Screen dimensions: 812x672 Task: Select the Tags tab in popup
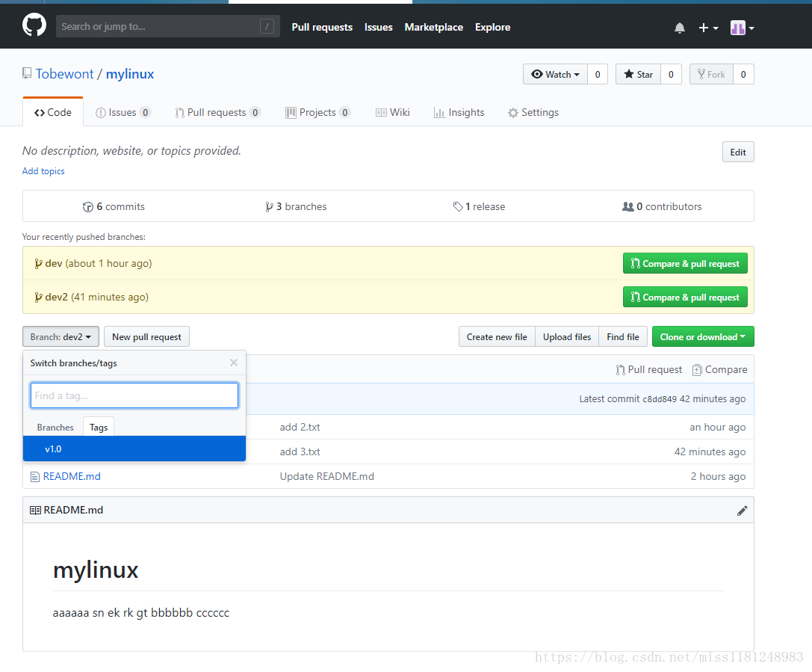99,427
